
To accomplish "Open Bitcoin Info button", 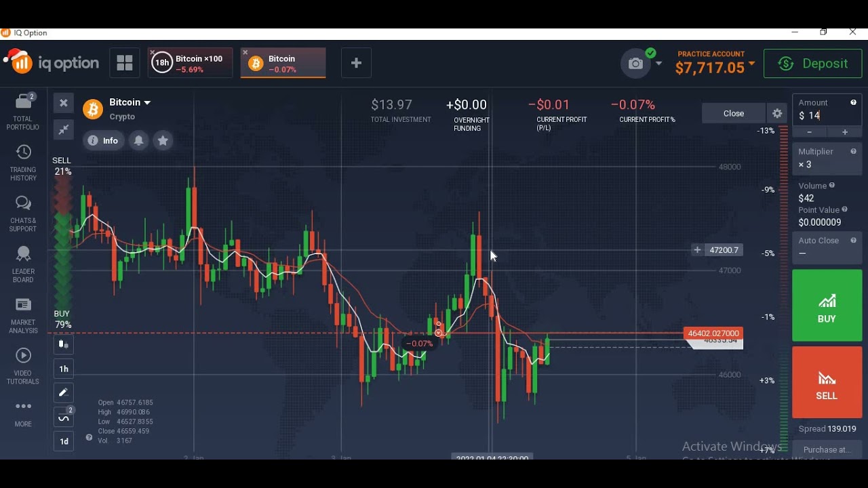I will click(103, 140).
